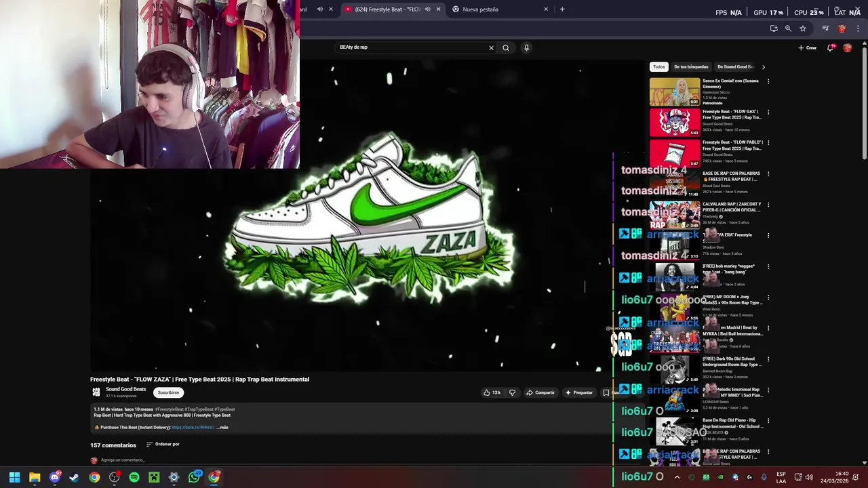Screen dimensions: 868x488
Task: Open the Ordenar por sort dropdown
Action: tap(163, 445)
